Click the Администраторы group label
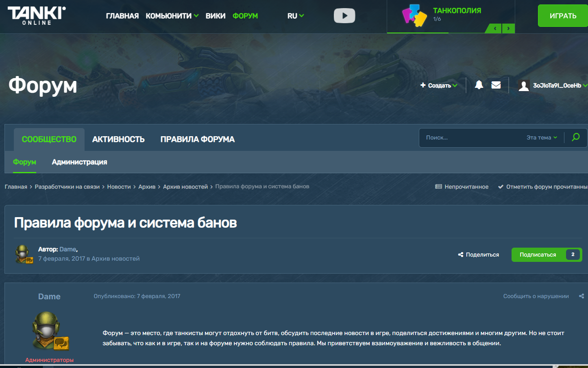This screenshot has height=368, width=588. (50, 360)
